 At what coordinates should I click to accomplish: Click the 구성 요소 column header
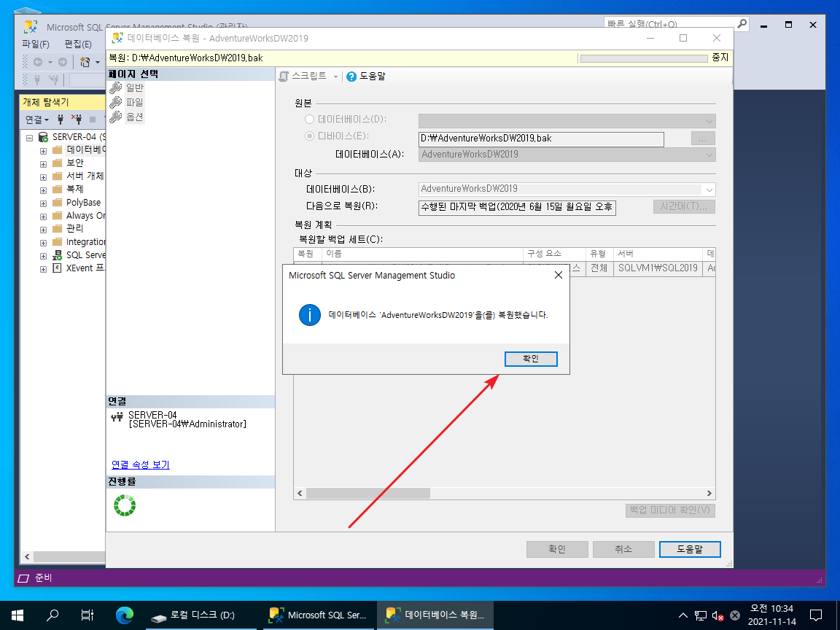point(554,254)
